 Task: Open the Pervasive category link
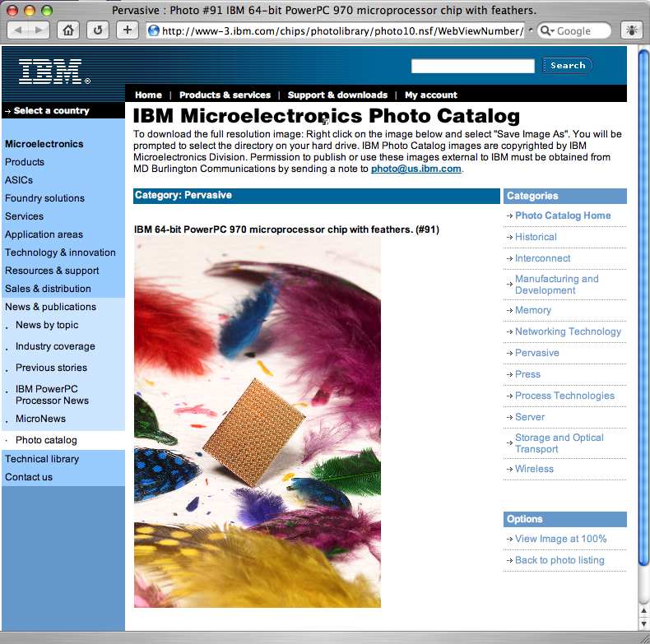pos(536,353)
